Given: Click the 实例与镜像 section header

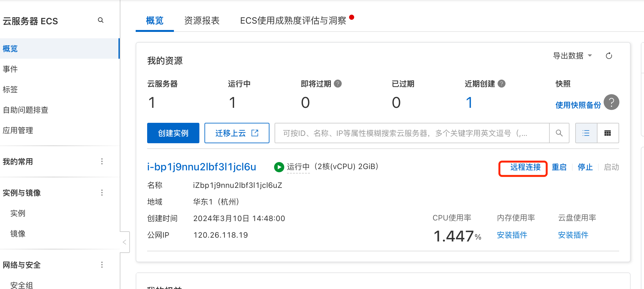Looking at the screenshot, I should [22, 193].
